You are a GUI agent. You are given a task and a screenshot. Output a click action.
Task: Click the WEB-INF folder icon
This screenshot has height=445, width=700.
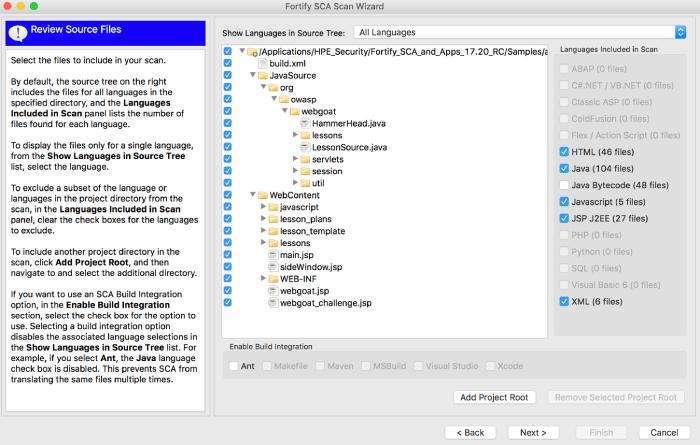(x=274, y=279)
